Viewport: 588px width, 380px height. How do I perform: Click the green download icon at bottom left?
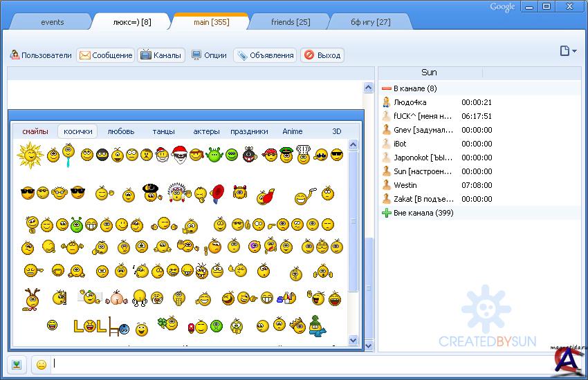[17, 365]
